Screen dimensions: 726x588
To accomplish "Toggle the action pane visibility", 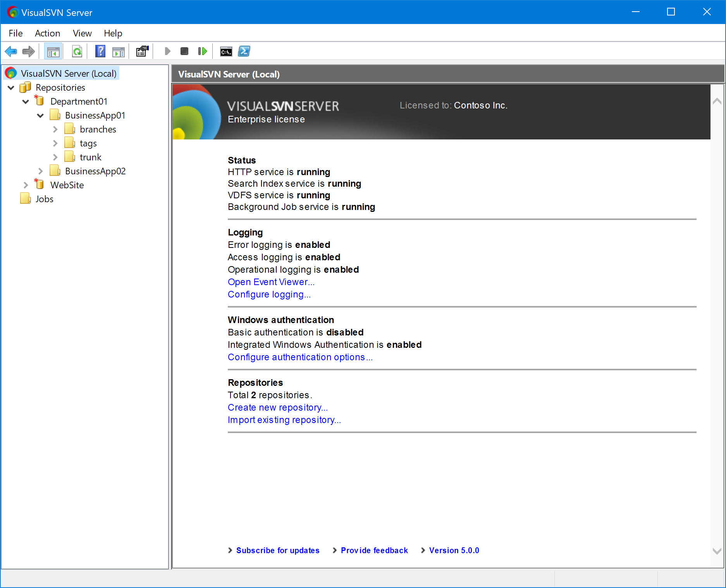I will [119, 51].
